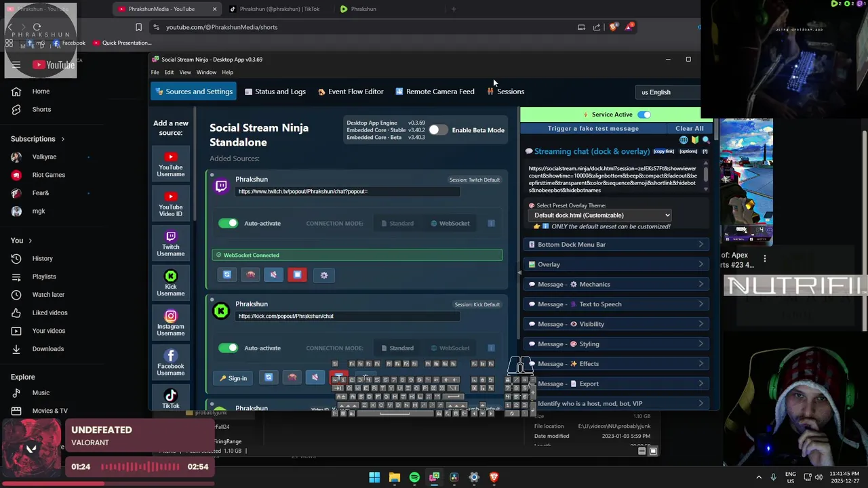Viewport: 868px width, 488px height.
Task: Click the info icon in Twitch connection mode row
Action: click(491, 223)
